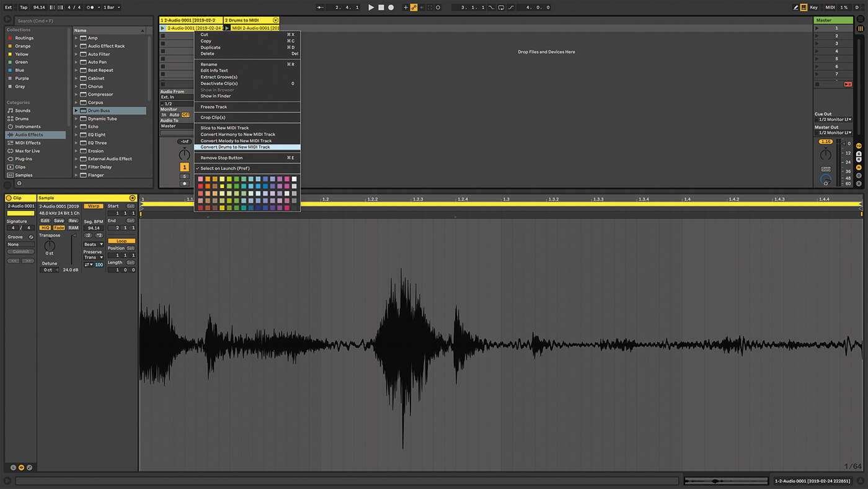Click the sample Rev. button
This screenshot has width=868, height=489.
tap(73, 221)
